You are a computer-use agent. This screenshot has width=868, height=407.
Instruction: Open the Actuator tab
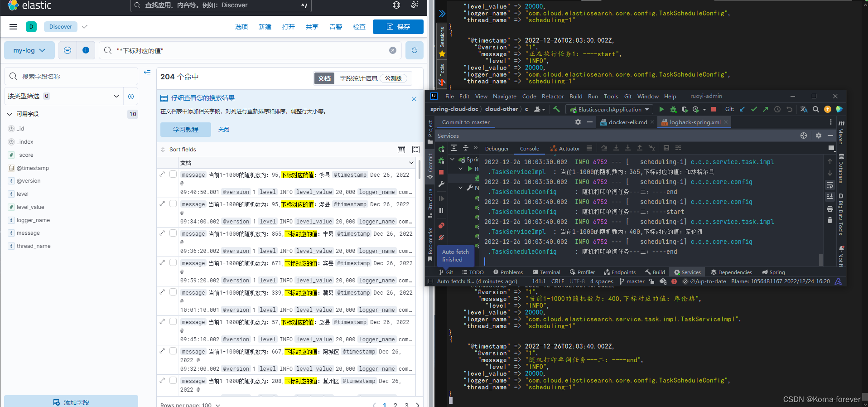pos(565,148)
